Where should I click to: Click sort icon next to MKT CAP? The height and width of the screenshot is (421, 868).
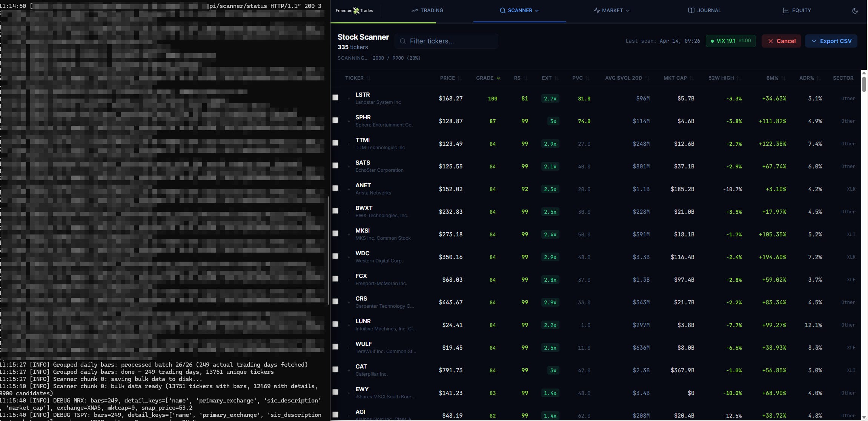pos(691,78)
